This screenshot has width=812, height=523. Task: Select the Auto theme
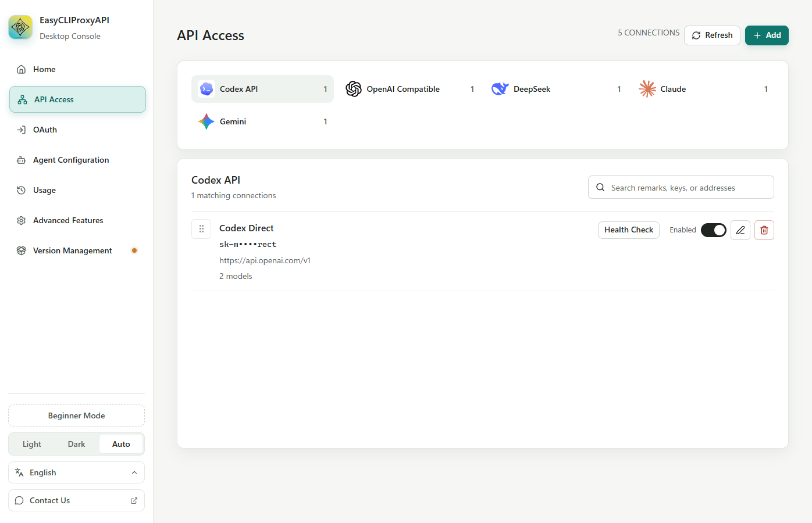[x=121, y=444]
